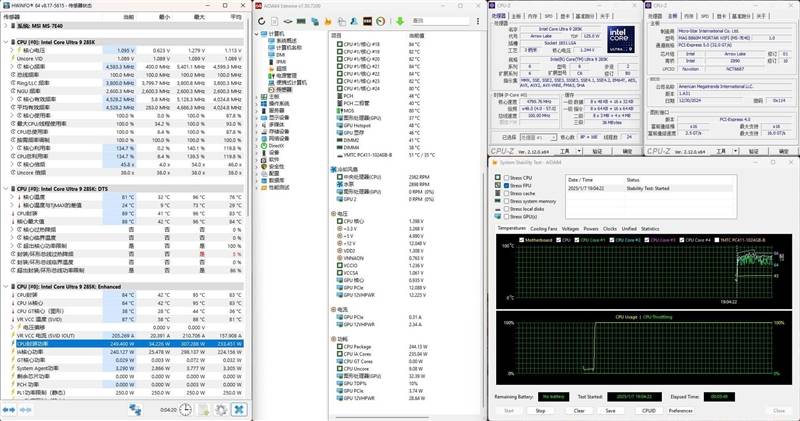Click the Save button in System Stability Test
Viewport: 800px width, 421px height.
coord(610,411)
